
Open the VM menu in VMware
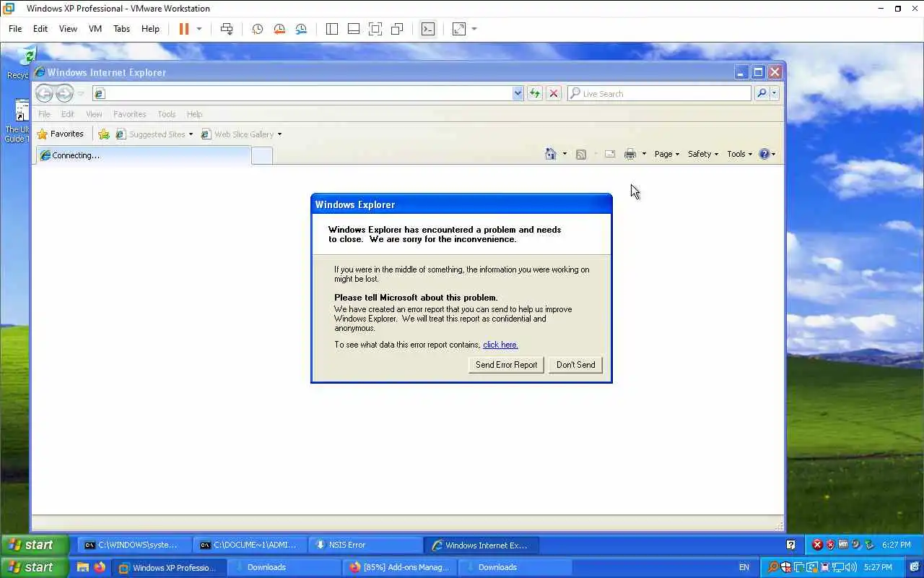pos(95,29)
